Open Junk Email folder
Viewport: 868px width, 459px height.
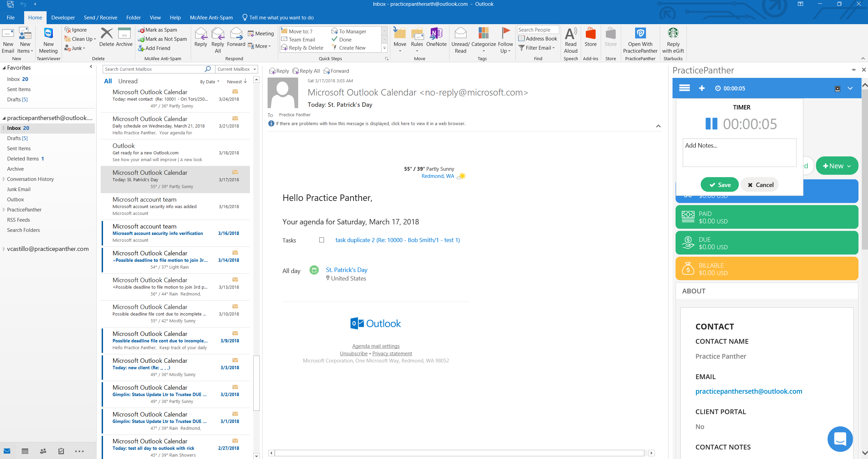pos(19,189)
